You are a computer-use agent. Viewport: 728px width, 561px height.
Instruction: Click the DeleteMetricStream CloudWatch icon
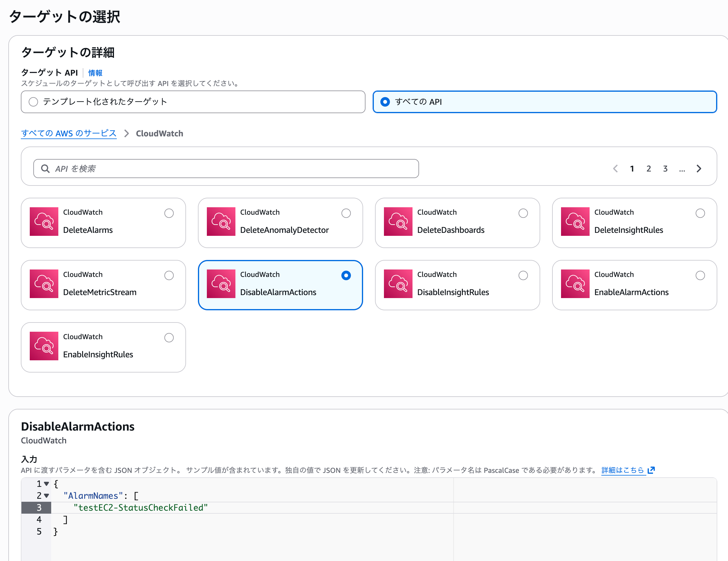point(44,283)
